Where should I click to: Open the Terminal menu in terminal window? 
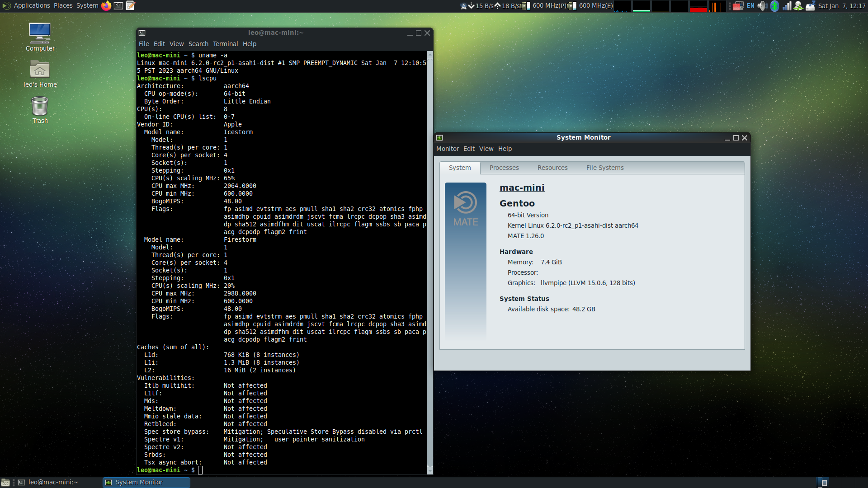226,43
